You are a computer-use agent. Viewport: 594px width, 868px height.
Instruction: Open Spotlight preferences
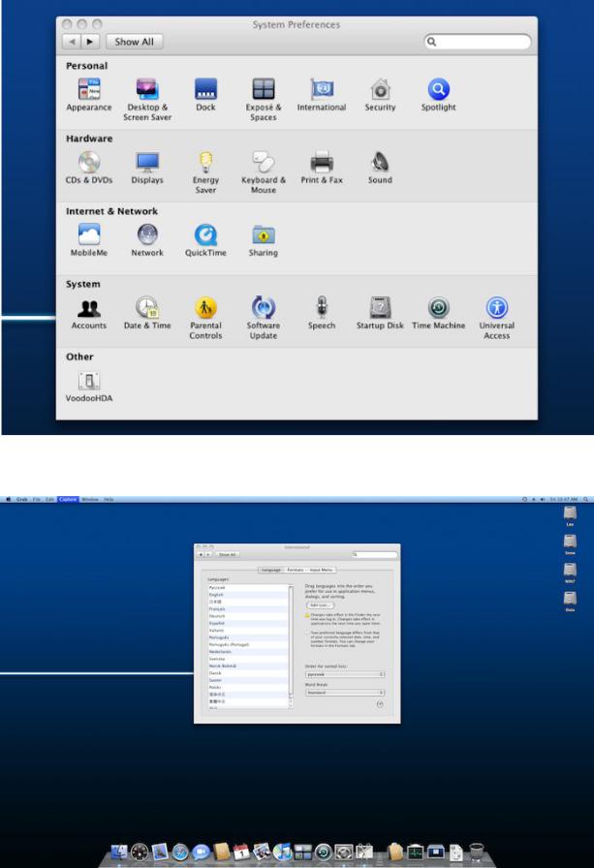coord(438,95)
